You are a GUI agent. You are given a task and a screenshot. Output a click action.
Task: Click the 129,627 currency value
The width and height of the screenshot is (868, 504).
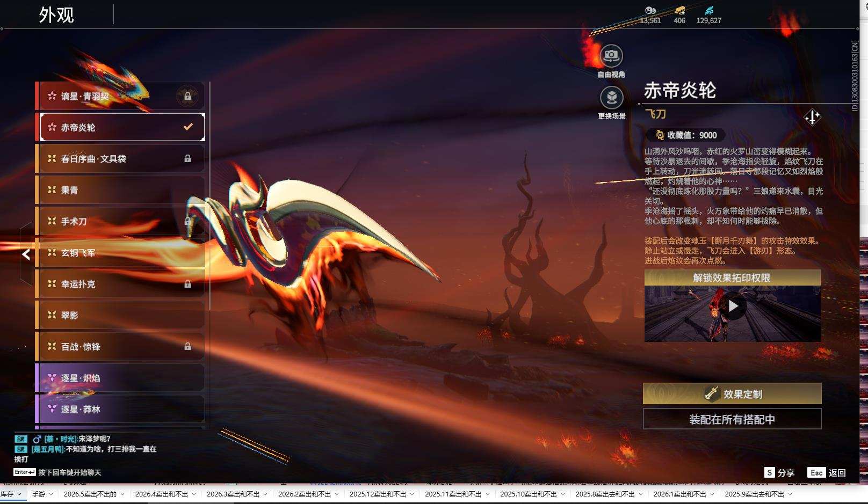coord(709,20)
